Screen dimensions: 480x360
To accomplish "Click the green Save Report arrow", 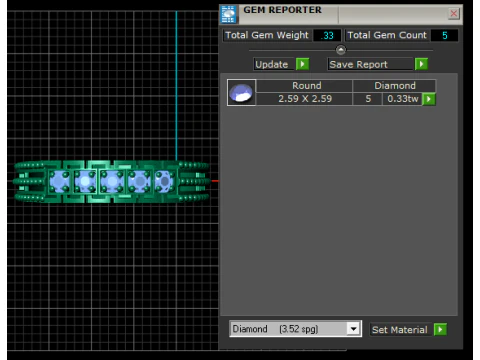I will pos(421,64).
